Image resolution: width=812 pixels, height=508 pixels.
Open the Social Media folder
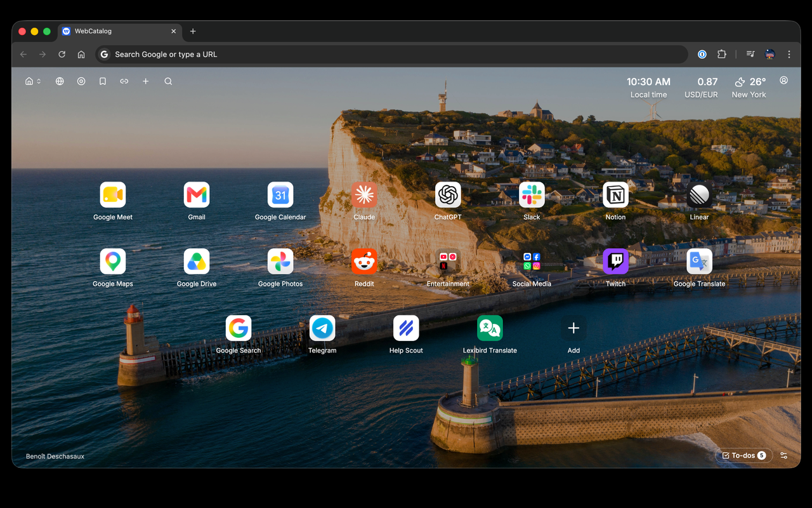pos(532,262)
